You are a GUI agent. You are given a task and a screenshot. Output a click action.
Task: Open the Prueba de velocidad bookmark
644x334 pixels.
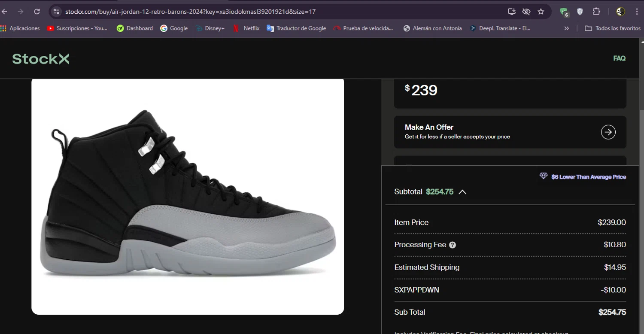(363, 28)
